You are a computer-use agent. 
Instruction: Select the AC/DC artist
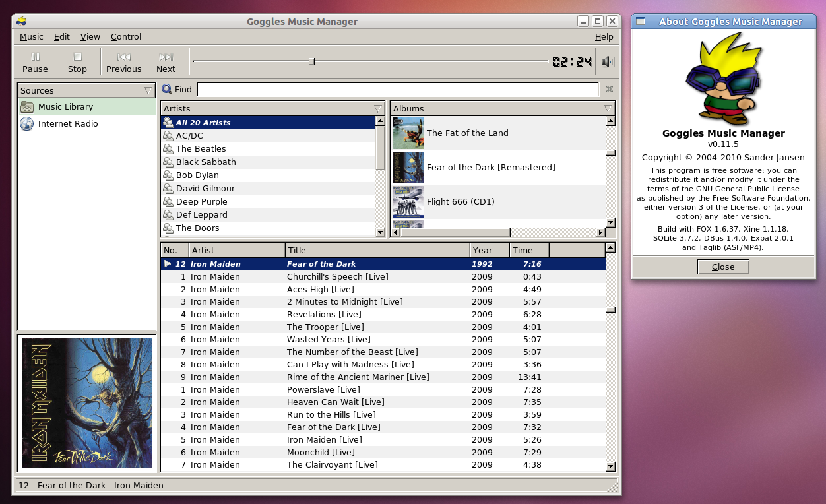point(268,135)
